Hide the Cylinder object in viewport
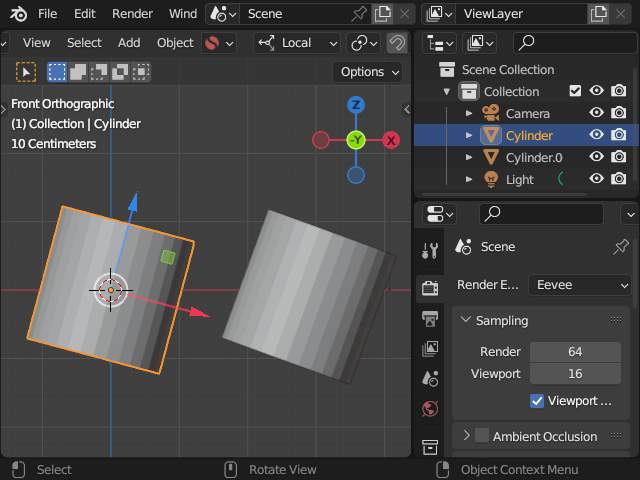This screenshot has height=480, width=640. (596, 135)
